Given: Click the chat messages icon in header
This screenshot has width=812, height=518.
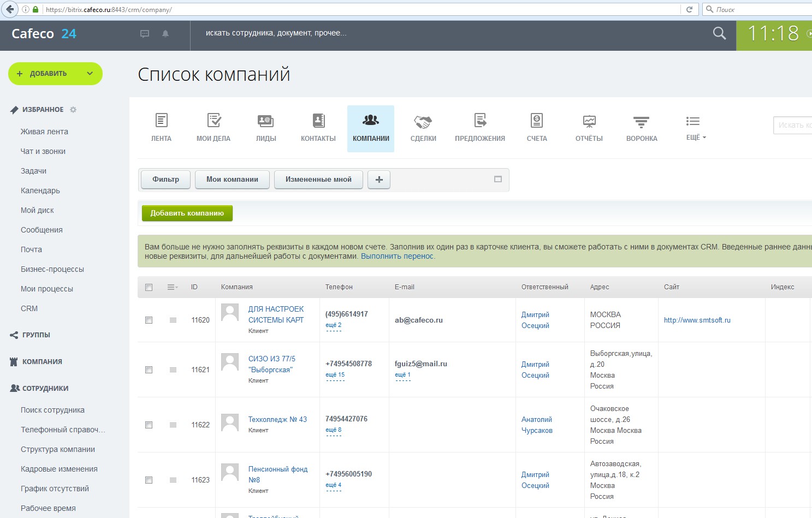Looking at the screenshot, I should tap(145, 34).
